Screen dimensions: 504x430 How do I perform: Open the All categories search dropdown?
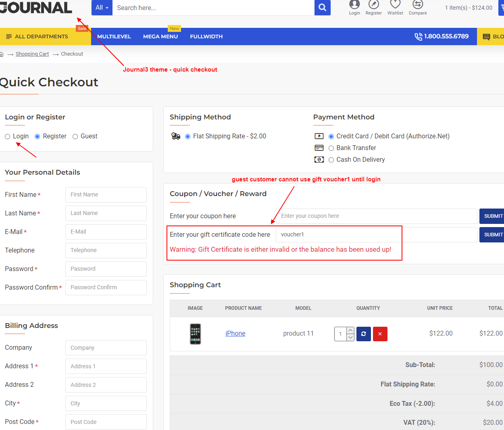pyautogui.click(x=102, y=8)
